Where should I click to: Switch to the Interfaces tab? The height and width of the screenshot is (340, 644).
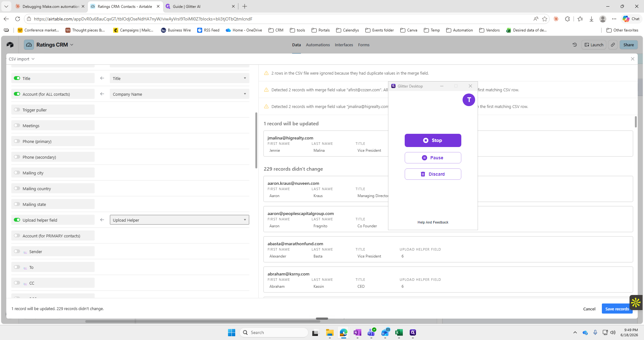344,45
